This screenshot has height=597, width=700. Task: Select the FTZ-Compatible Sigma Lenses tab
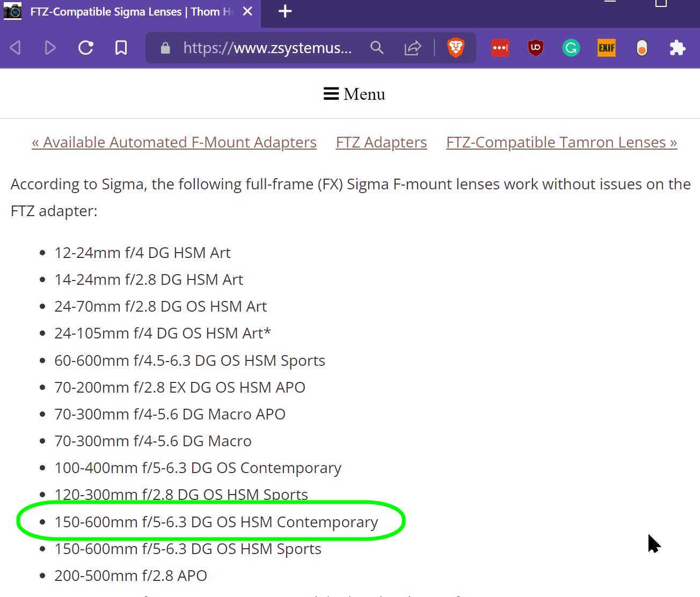(x=129, y=12)
